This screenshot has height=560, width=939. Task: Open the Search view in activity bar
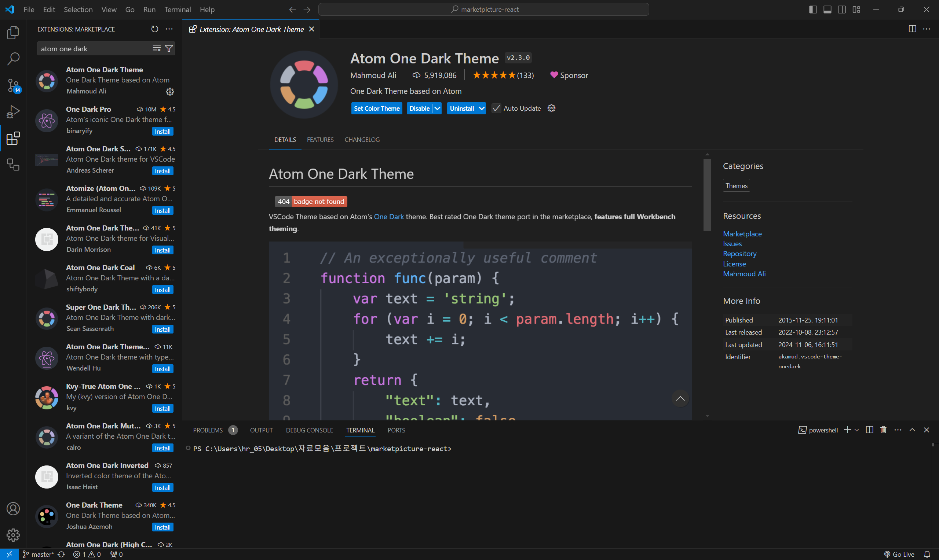(x=13, y=59)
